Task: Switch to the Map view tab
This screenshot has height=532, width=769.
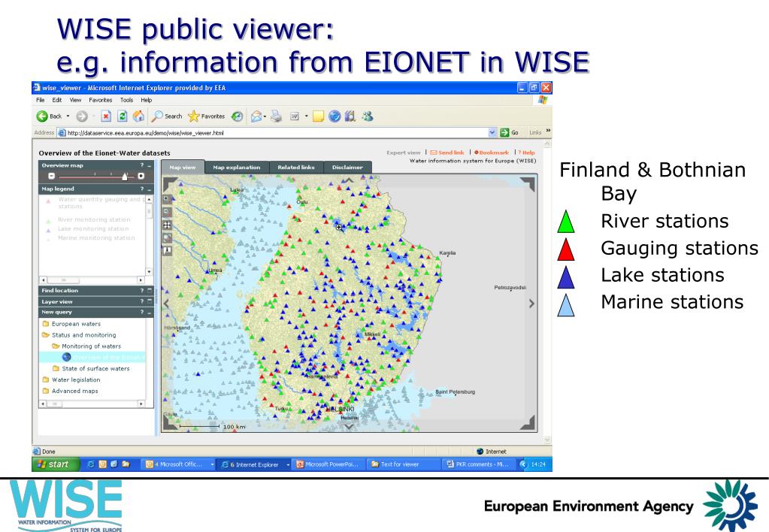Action: click(x=183, y=168)
